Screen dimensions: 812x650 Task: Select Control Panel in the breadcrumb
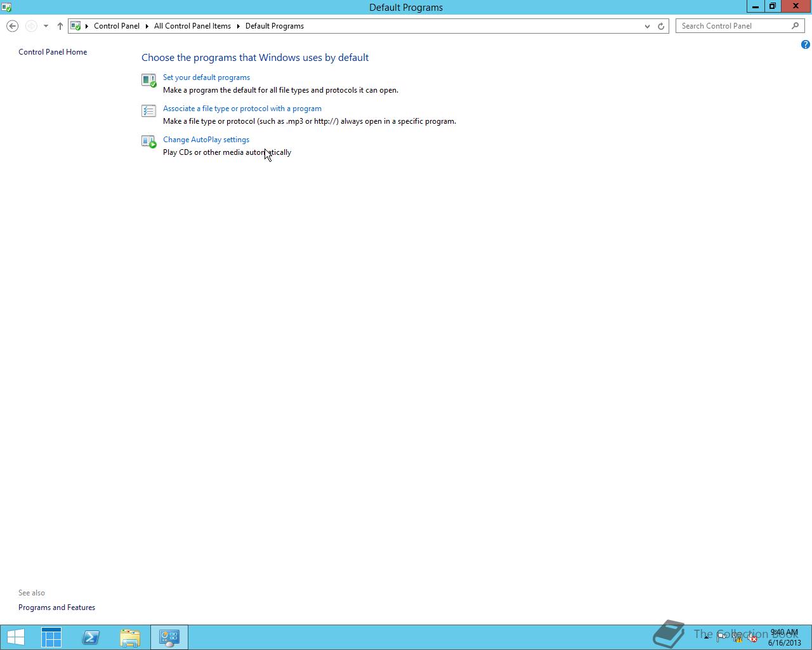point(117,26)
